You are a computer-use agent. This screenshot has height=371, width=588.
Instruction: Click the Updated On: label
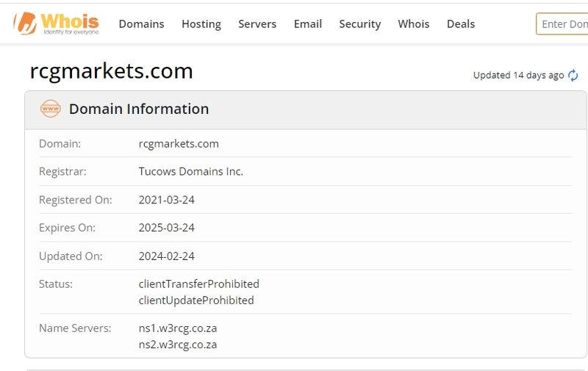point(71,256)
